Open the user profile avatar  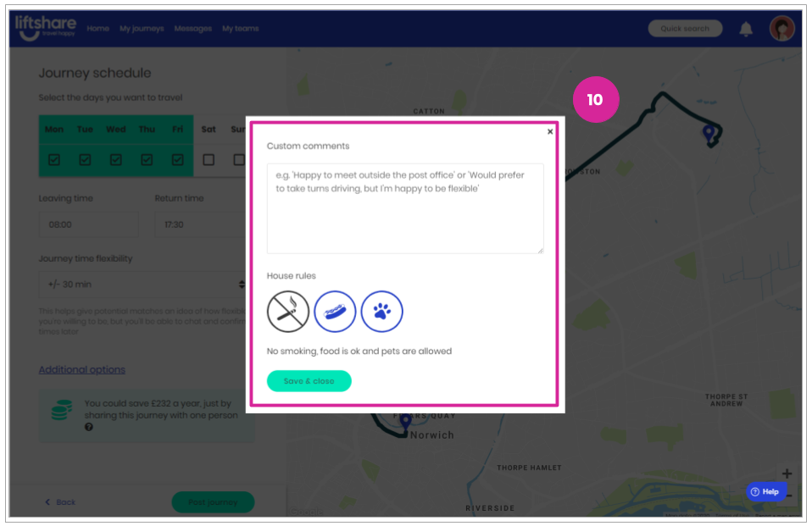coord(781,28)
